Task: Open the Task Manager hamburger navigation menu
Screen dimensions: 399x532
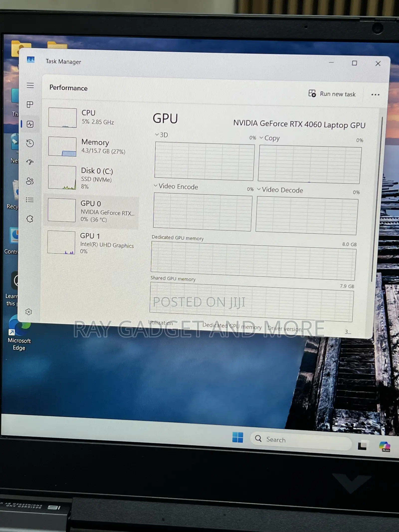Action: click(30, 86)
